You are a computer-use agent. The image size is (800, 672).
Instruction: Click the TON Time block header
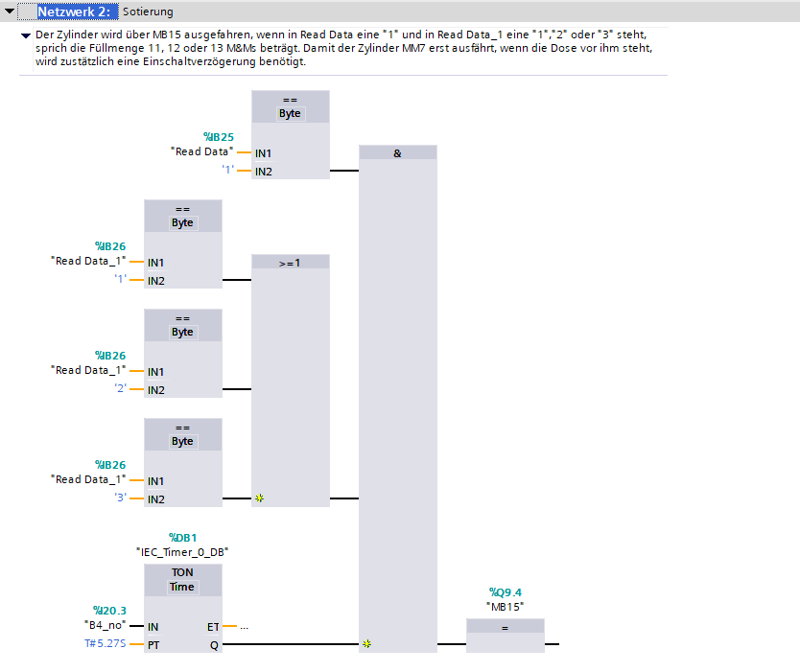[x=182, y=579]
